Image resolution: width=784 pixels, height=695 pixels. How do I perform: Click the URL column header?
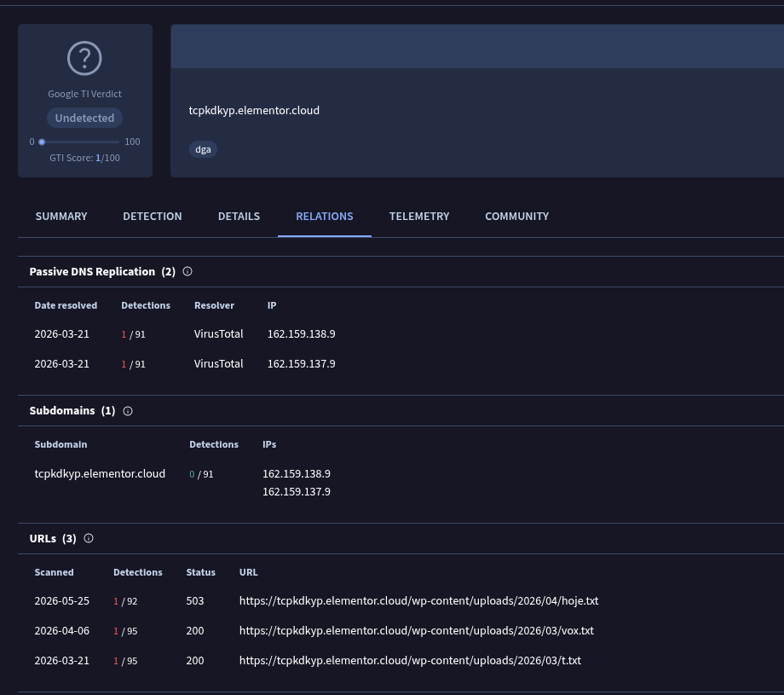point(249,572)
